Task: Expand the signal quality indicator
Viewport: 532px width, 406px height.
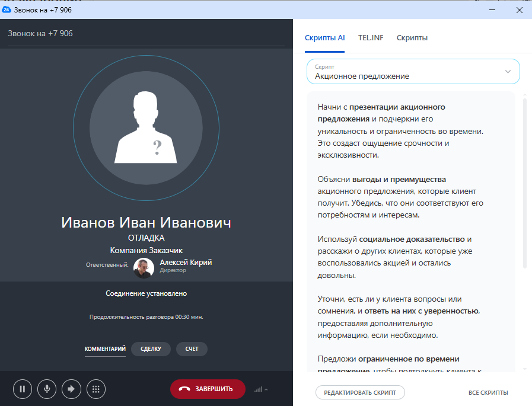Action: (260, 389)
